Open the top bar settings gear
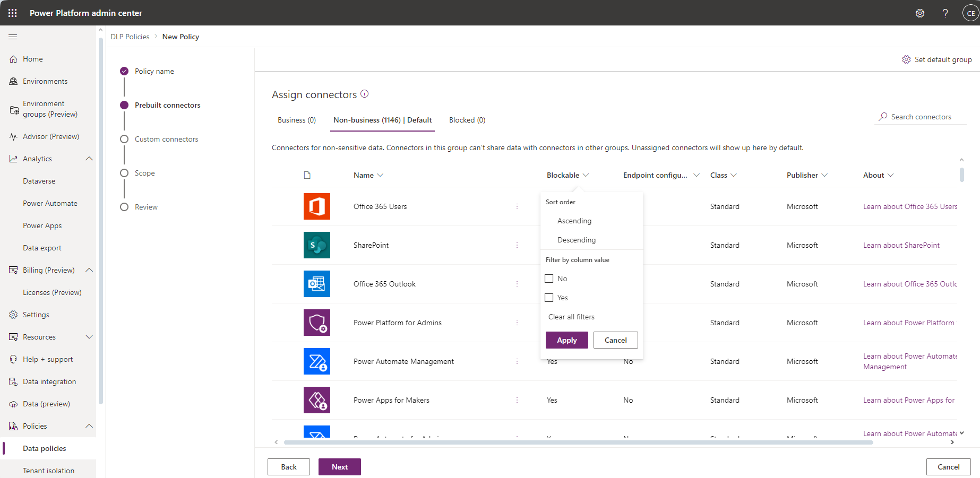The image size is (980, 478). click(920, 13)
